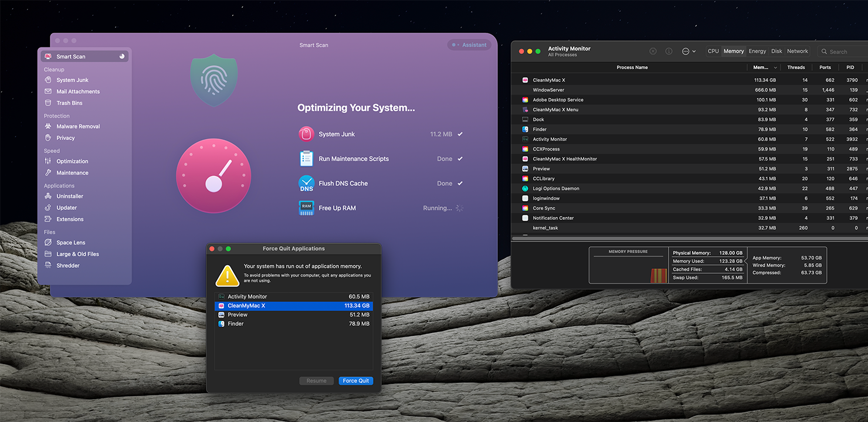Click the blue Force Quit button

pyautogui.click(x=356, y=381)
